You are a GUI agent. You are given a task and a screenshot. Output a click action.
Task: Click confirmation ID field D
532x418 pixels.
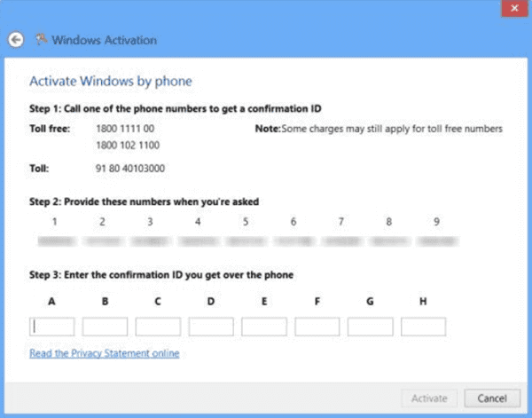point(211,327)
